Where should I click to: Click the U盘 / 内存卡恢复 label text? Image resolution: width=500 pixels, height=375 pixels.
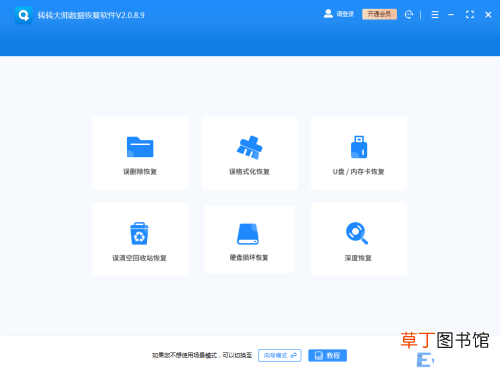358,172
